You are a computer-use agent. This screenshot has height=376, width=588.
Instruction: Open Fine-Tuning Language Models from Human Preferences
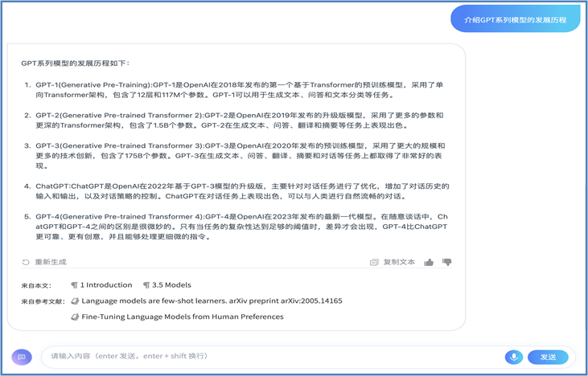(x=183, y=317)
